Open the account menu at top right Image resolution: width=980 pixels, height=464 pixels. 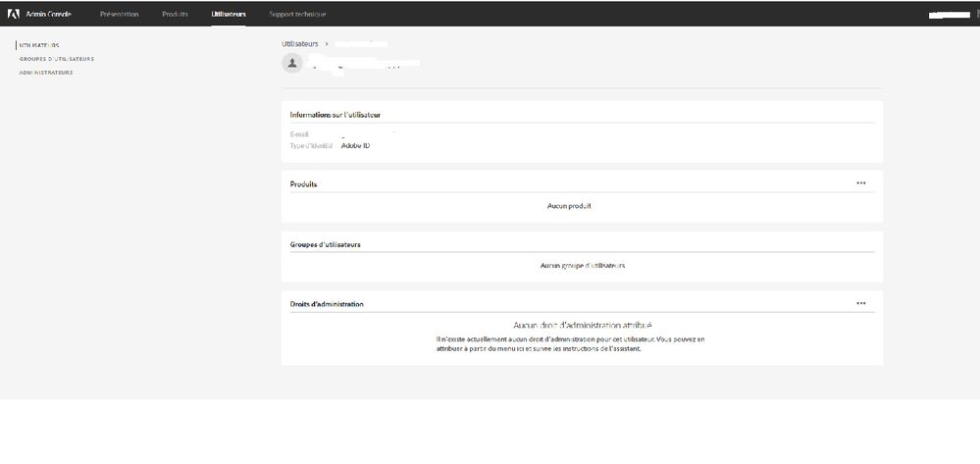pyautogui.click(x=950, y=15)
